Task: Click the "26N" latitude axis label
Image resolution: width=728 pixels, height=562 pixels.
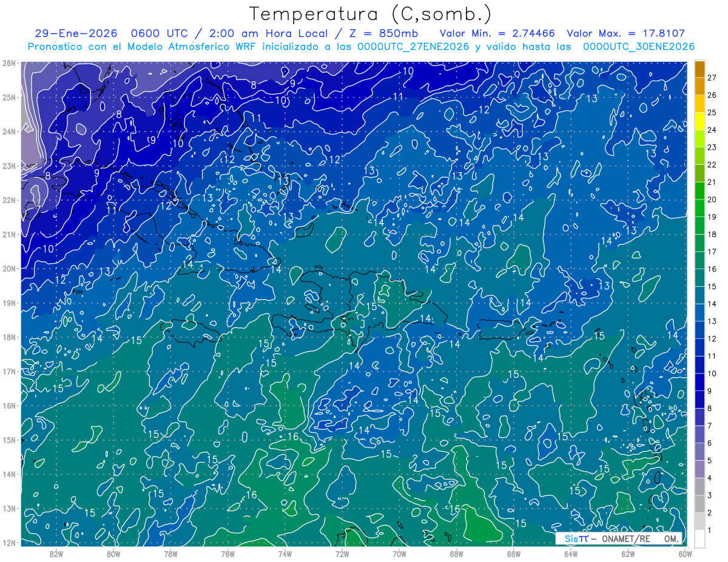Action: (x=9, y=63)
